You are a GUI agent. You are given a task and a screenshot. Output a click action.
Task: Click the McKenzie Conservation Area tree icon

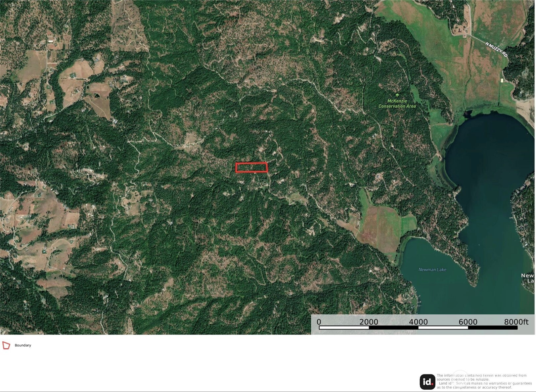[397, 96]
